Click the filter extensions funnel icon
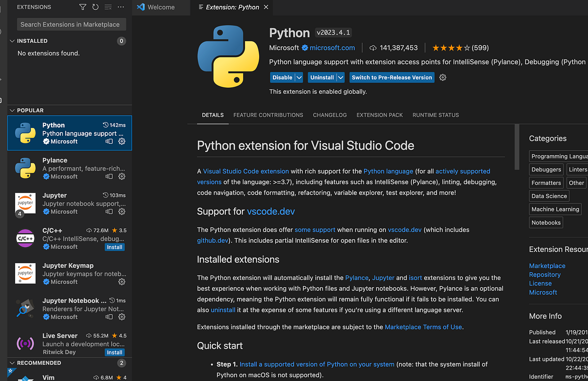The width and height of the screenshot is (588, 381). [x=83, y=7]
